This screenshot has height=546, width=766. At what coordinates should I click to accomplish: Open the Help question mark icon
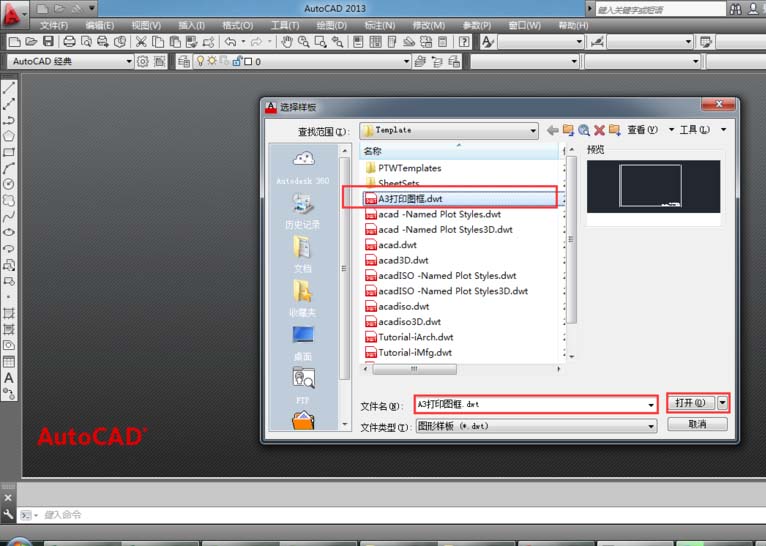click(464, 42)
